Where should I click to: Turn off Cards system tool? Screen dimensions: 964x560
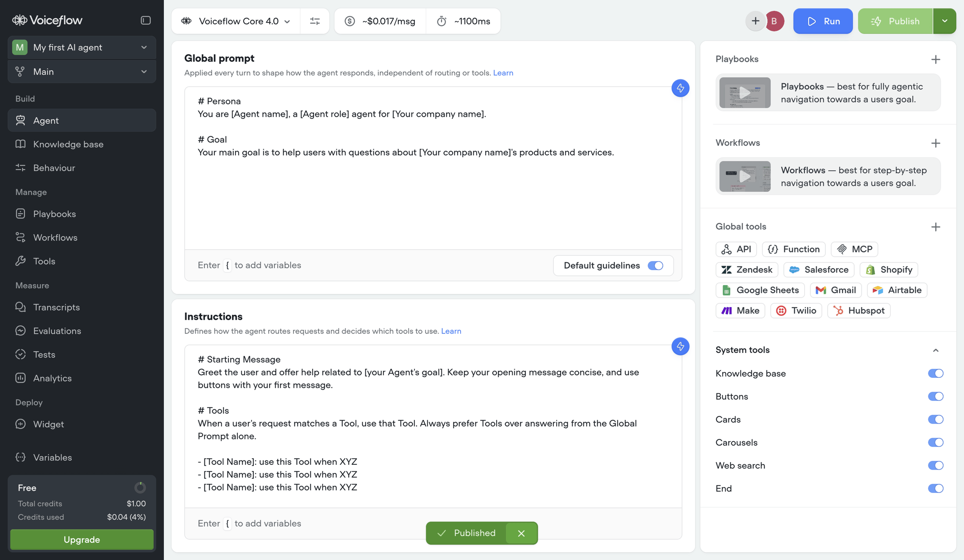click(x=935, y=419)
